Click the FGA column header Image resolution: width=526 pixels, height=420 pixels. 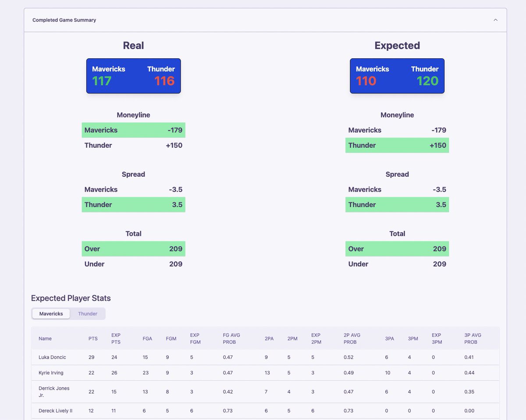click(x=147, y=338)
